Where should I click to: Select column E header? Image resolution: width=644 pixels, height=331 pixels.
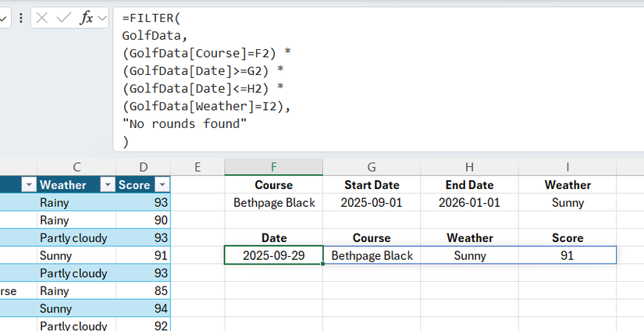[197, 167]
